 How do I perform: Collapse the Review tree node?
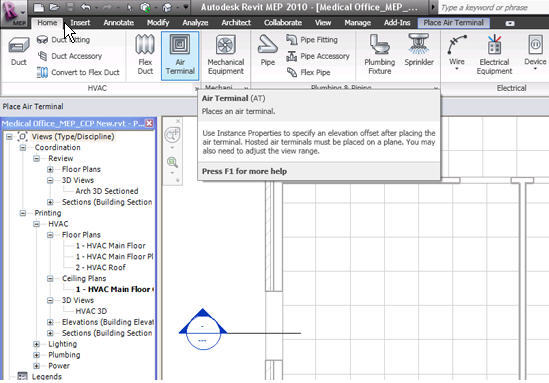pos(37,158)
